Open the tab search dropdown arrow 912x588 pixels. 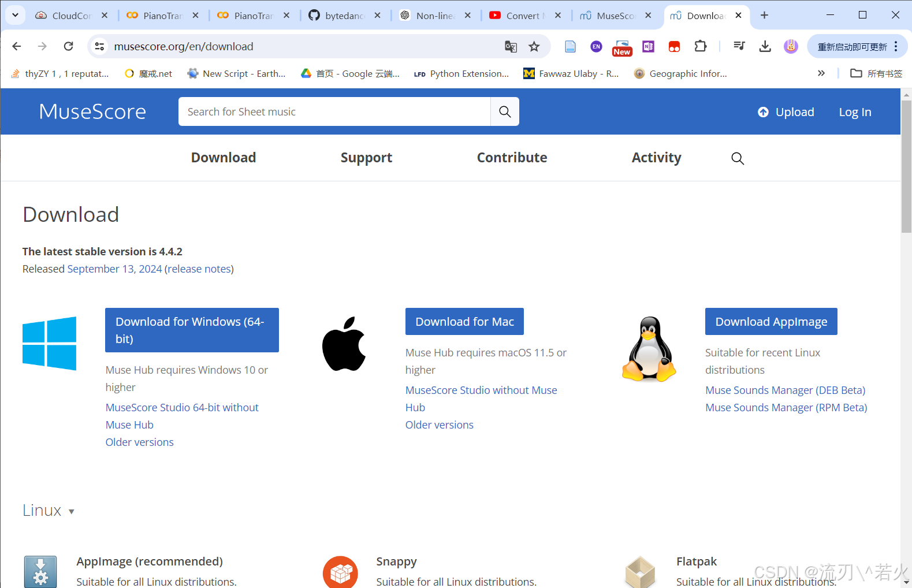(15, 15)
